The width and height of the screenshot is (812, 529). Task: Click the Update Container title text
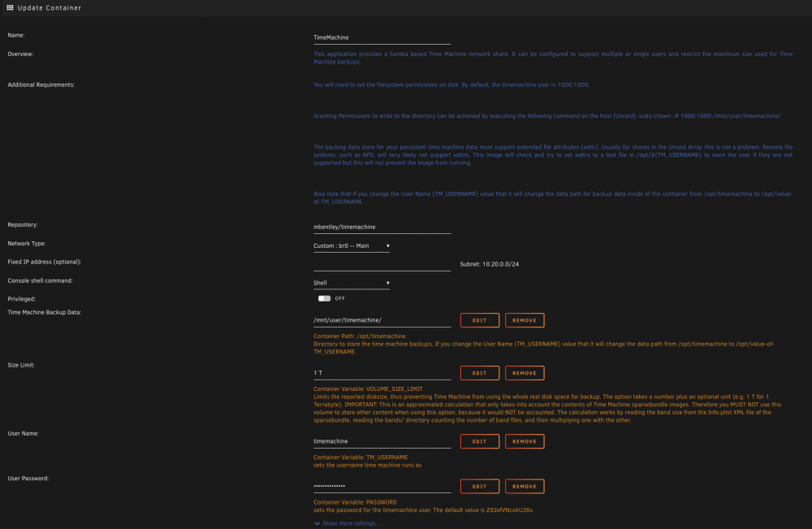tap(50, 8)
